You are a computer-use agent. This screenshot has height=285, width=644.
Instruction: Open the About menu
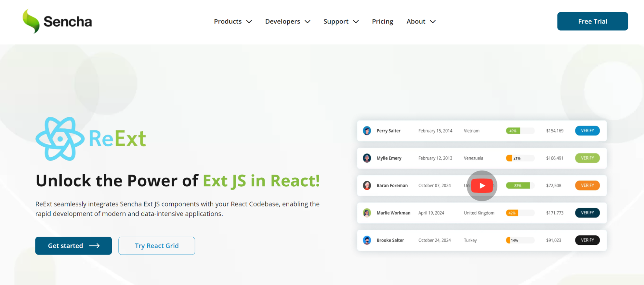tap(421, 22)
